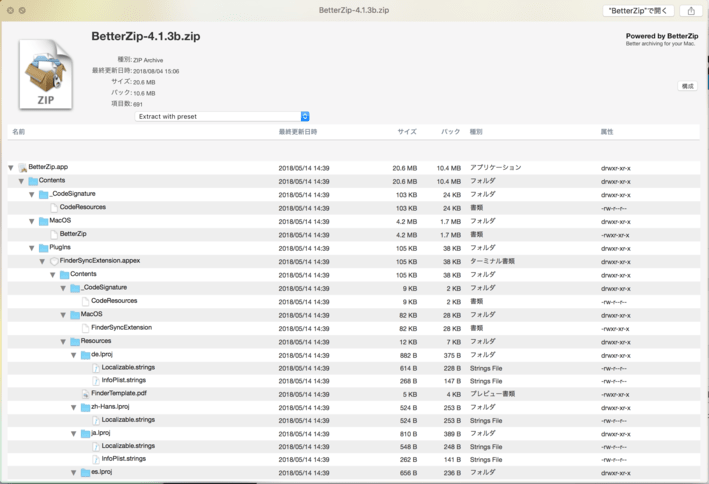Click the FinderSyncExtension.appex bundle icon
This screenshot has height=484, width=709.
[x=54, y=261]
